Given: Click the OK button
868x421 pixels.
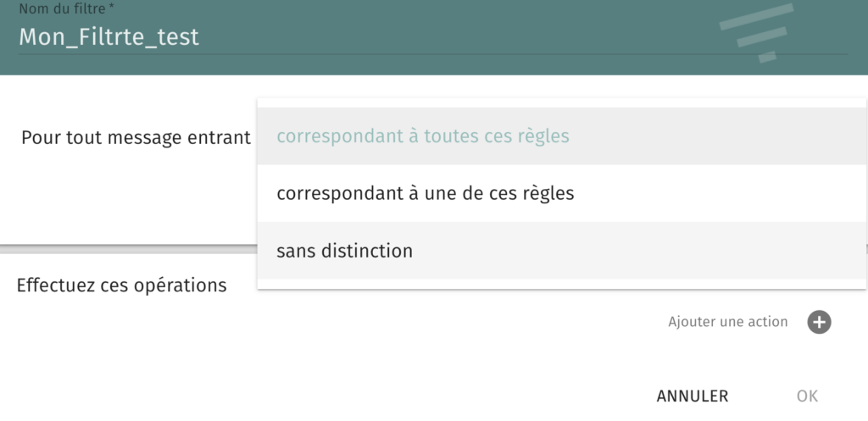Looking at the screenshot, I should tap(807, 396).
